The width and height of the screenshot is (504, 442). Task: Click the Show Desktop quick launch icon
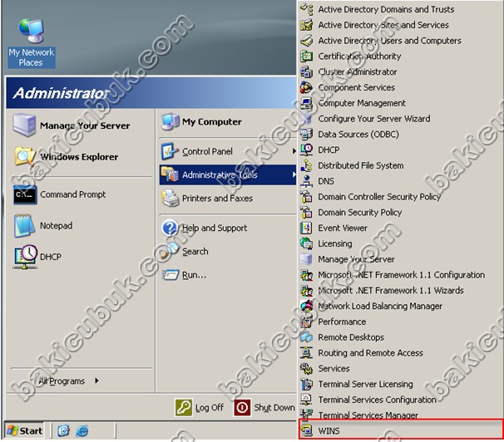coord(64,430)
